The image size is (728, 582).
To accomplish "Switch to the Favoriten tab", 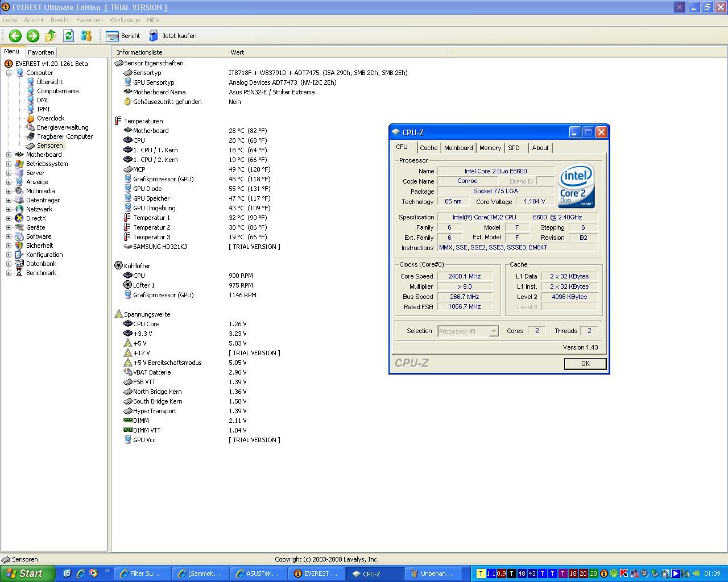I will (41, 52).
